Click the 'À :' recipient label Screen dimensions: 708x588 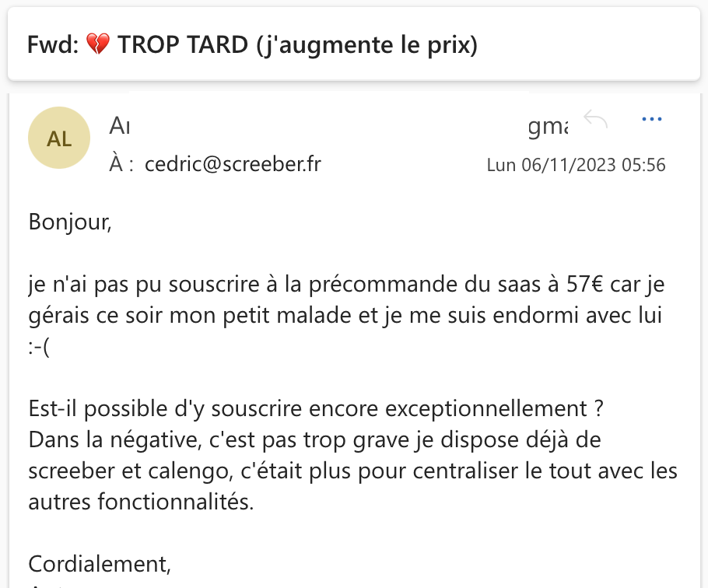tap(122, 164)
